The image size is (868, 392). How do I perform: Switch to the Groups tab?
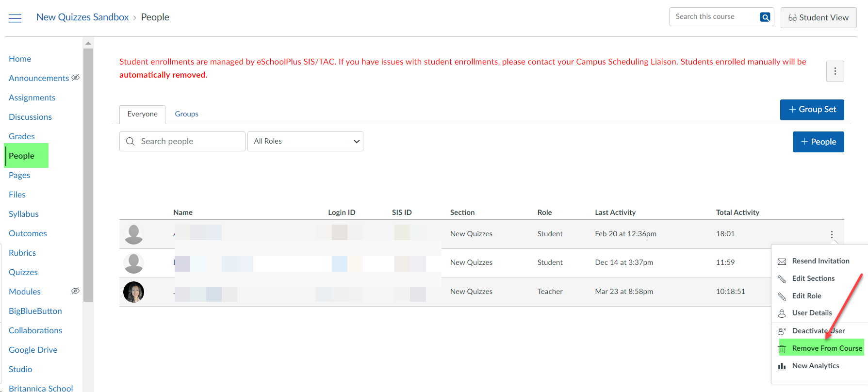[x=186, y=114]
